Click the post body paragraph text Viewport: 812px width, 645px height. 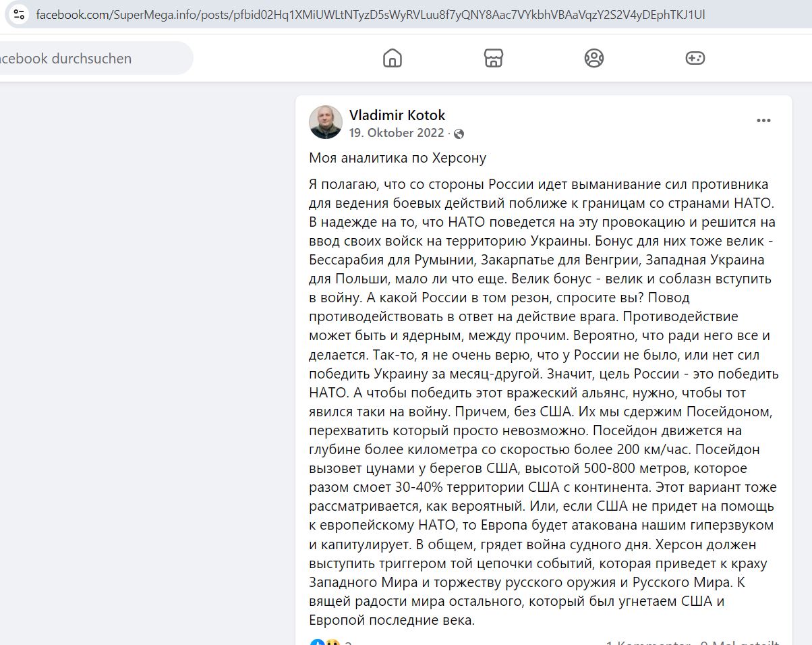[x=544, y=401]
